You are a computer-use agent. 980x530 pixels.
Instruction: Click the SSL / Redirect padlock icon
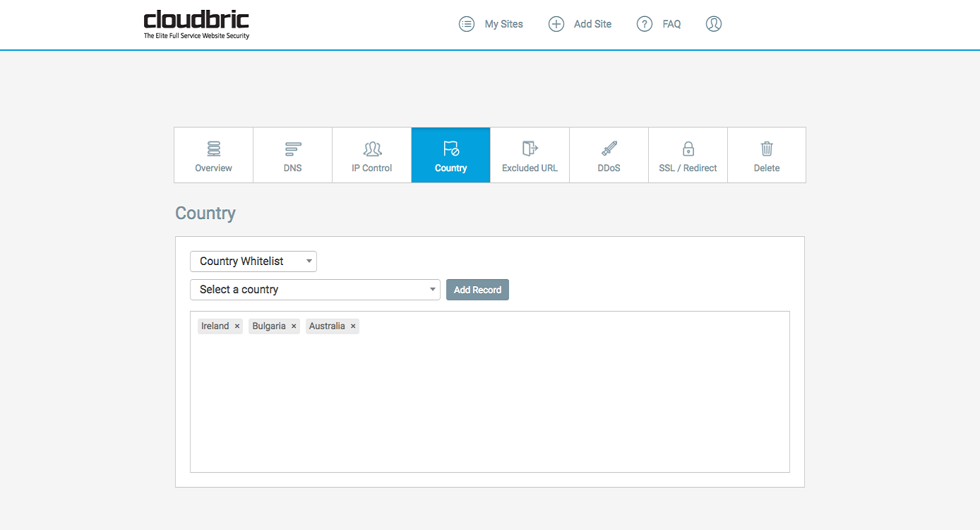(x=688, y=148)
